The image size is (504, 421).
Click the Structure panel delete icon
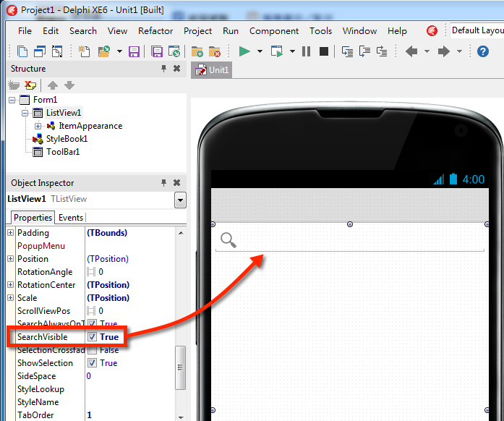tap(30, 85)
